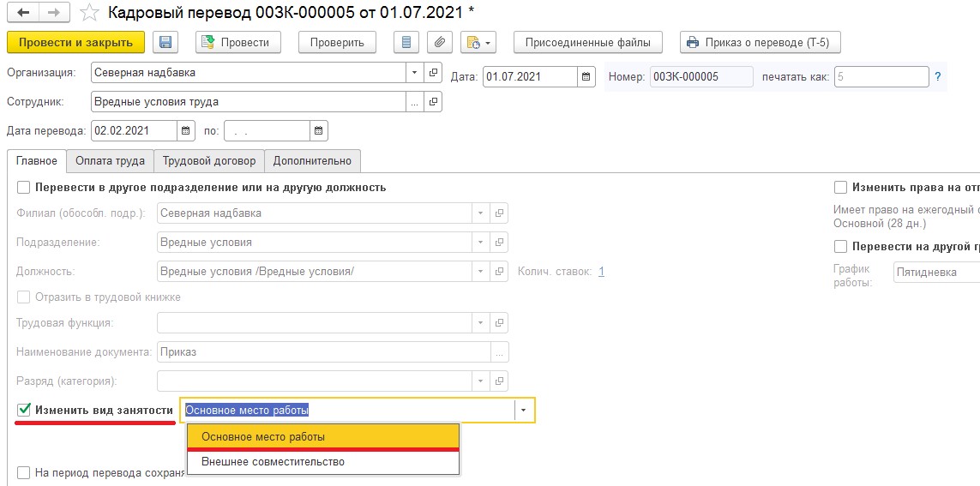Open Сотрудник record with the open icon
The width and height of the screenshot is (980, 486).
(x=432, y=101)
